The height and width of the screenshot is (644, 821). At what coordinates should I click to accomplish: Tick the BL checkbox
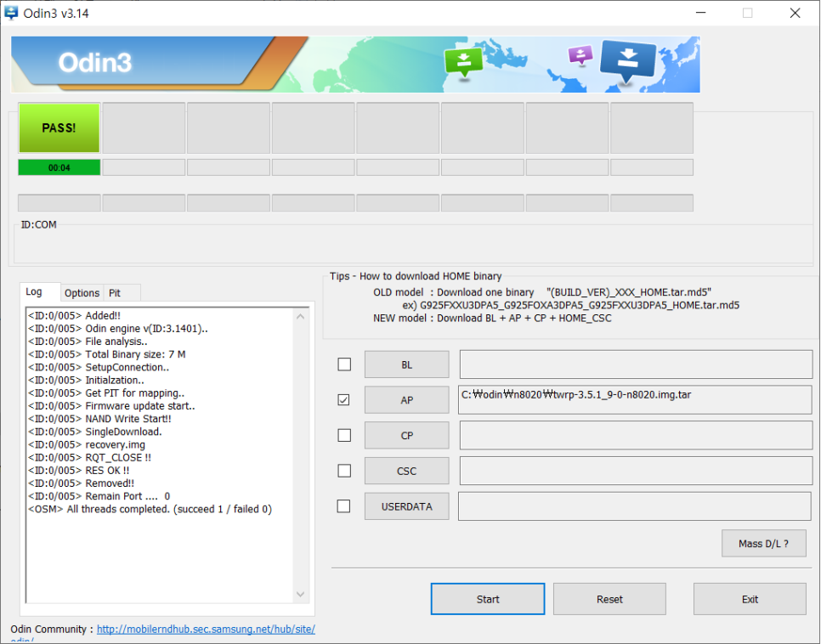pos(344,364)
